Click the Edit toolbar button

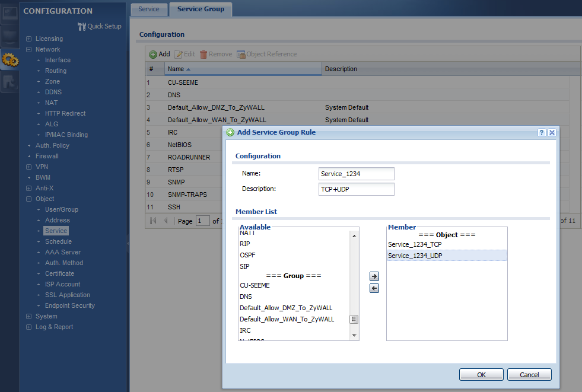(185, 54)
